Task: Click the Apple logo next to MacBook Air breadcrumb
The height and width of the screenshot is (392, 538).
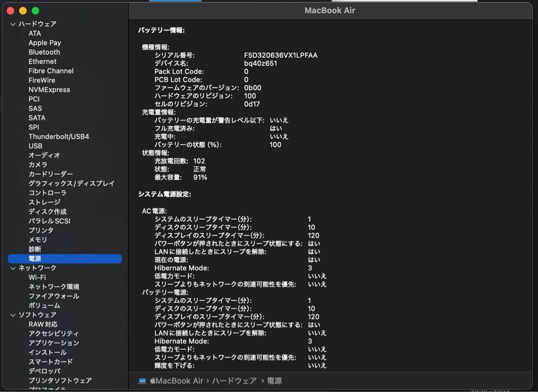Action: click(x=153, y=380)
